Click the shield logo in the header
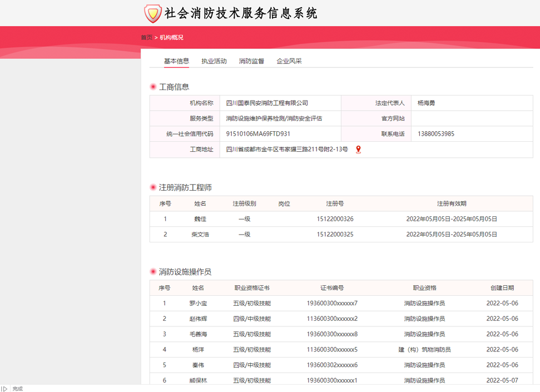The height and width of the screenshot is (392, 540). [x=152, y=13]
